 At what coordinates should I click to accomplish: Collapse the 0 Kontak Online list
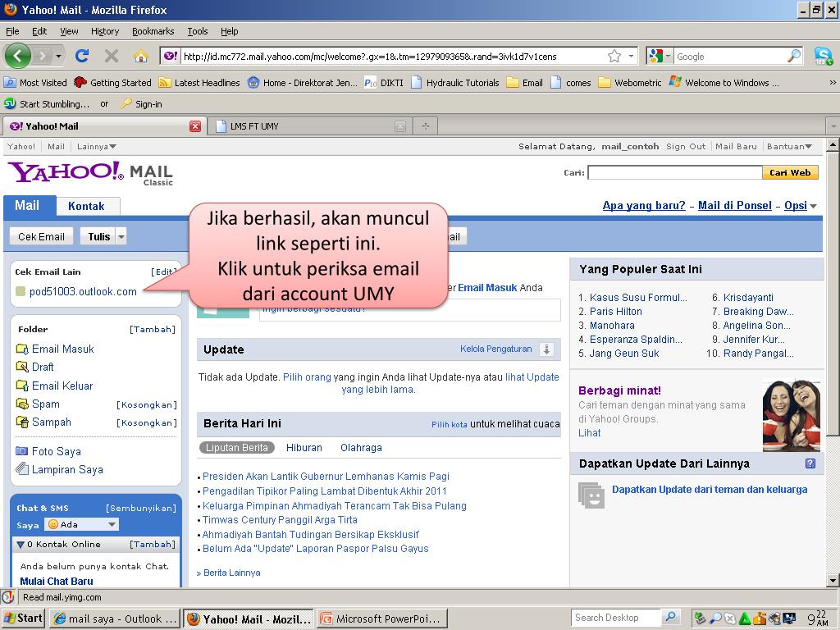tap(21, 545)
